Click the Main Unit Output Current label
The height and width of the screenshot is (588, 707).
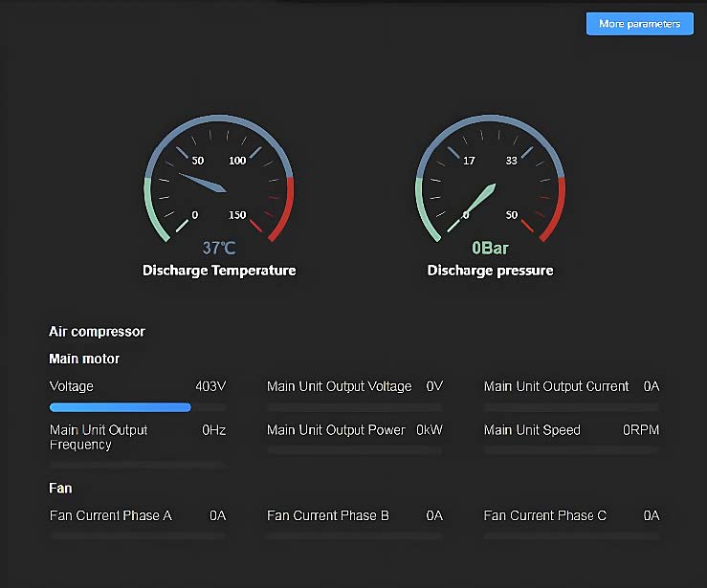[x=556, y=386]
